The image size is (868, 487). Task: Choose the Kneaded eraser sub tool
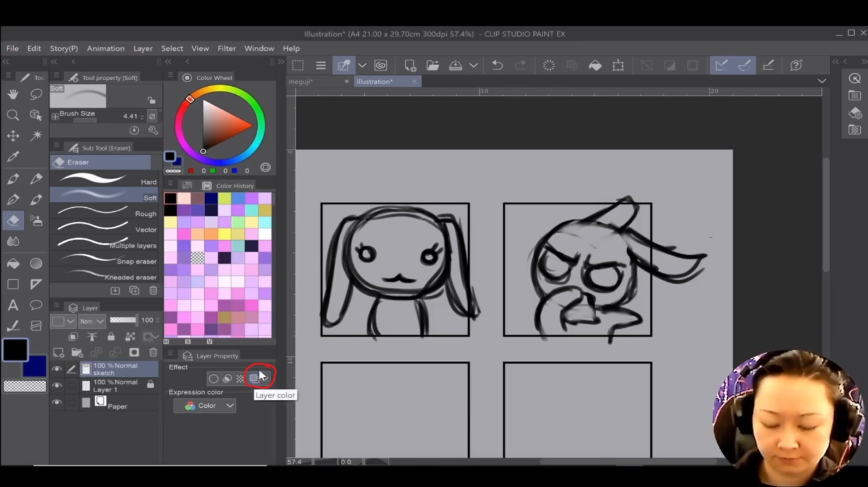(x=105, y=276)
